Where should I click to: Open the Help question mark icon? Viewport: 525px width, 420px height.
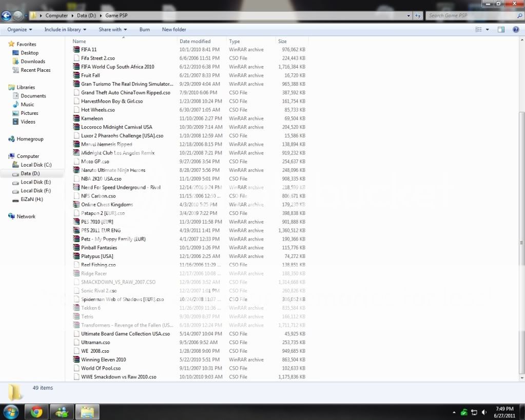coord(516,29)
